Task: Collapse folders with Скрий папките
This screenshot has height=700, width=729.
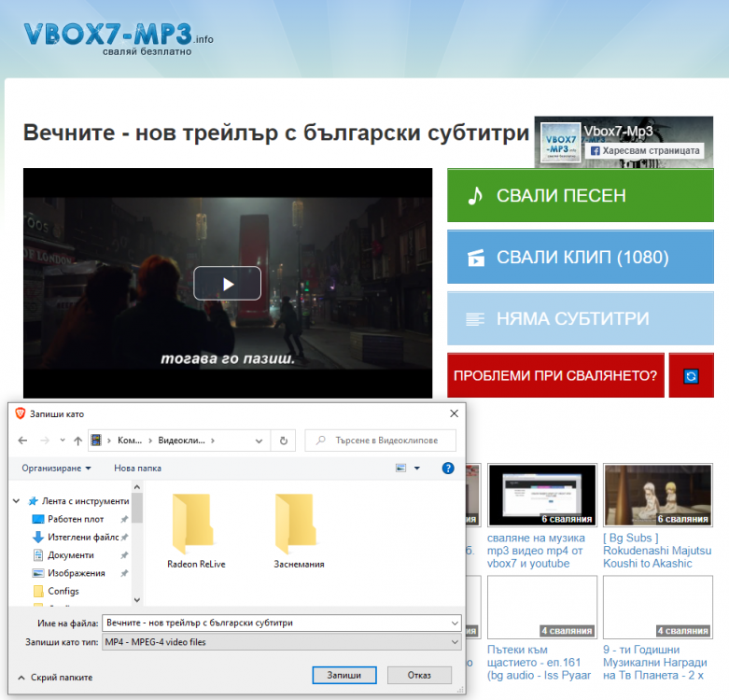Action: click(55, 678)
